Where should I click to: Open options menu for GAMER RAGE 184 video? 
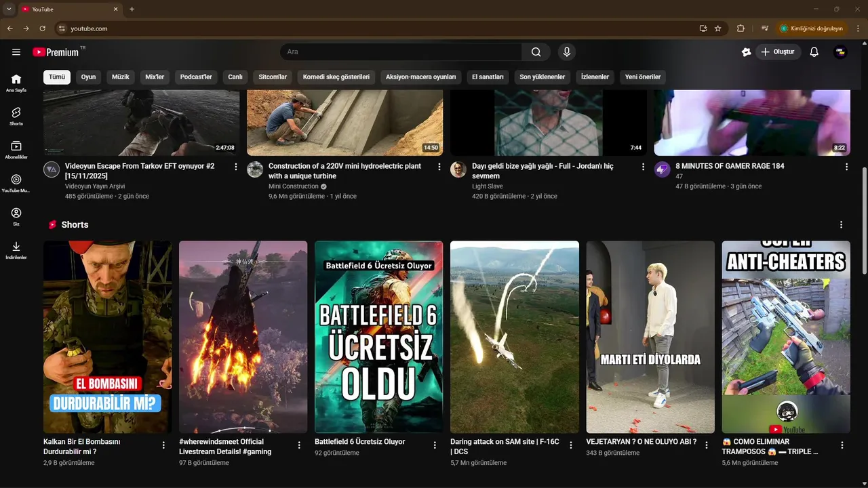pos(846,167)
